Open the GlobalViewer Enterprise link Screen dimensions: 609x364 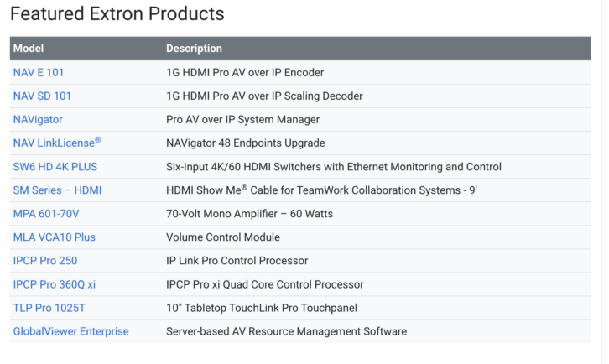pos(71,331)
